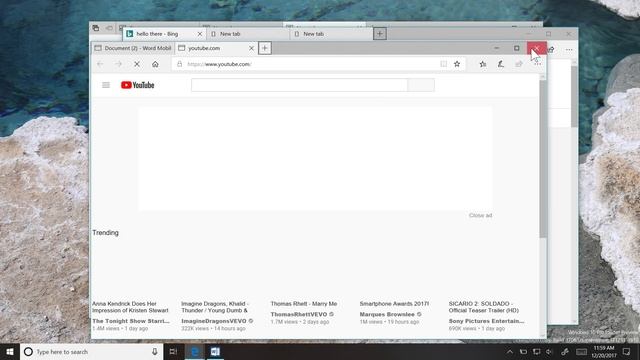Stop loading the youtube.com page
The height and width of the screenshot is (360, 640).
[x=137, y=64]
